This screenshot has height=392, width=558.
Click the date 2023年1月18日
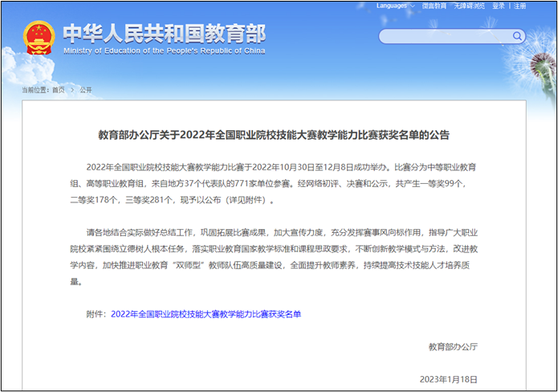click(448, 379)
